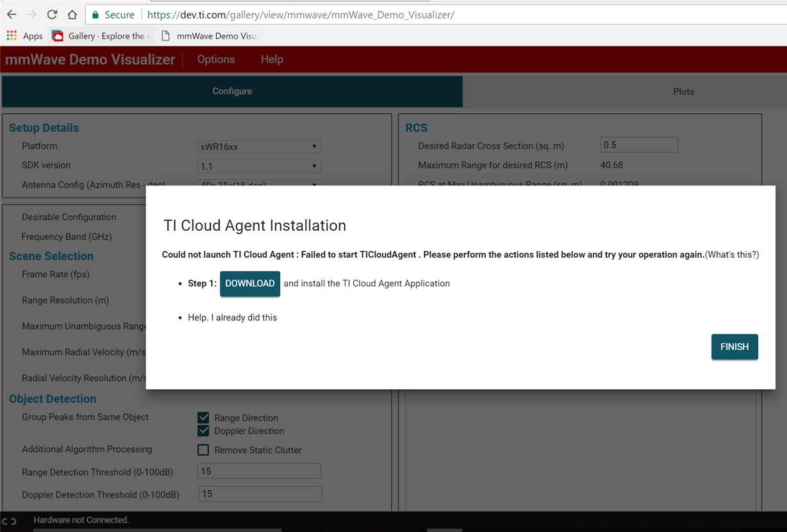787x532 pixels.
Task: Click the address bar URL
Action: click(x=301, y=15)
